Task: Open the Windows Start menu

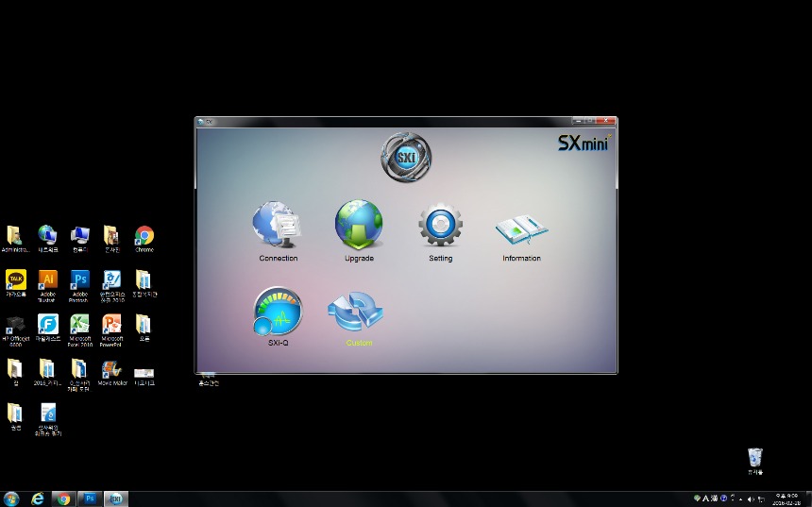Action: pyautogui.click(x=11, y=499)
